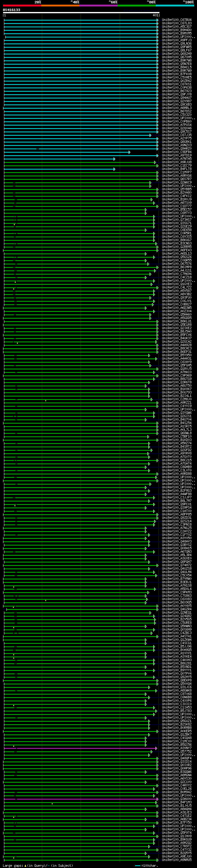Image resolution: width=197 pixels, height=868 pixels.
Task: Click the orange ~40% identity legend bar
Action: pos(60,6)
